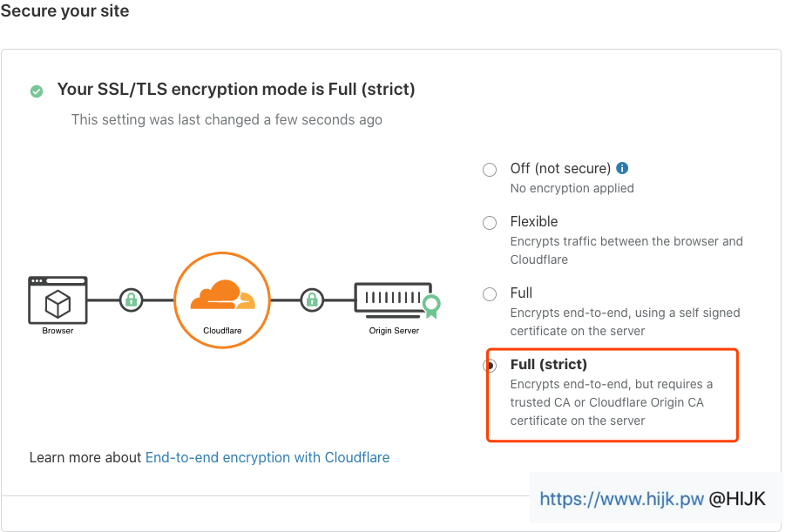This screenshot has width=792, height=532.
Task: Select the Off (not secure) encryption mode
Action: tap(489, 169)
